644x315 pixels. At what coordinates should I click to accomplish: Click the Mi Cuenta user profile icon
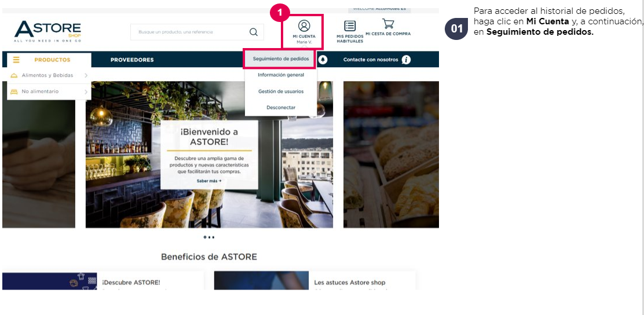tap(304, 26)
